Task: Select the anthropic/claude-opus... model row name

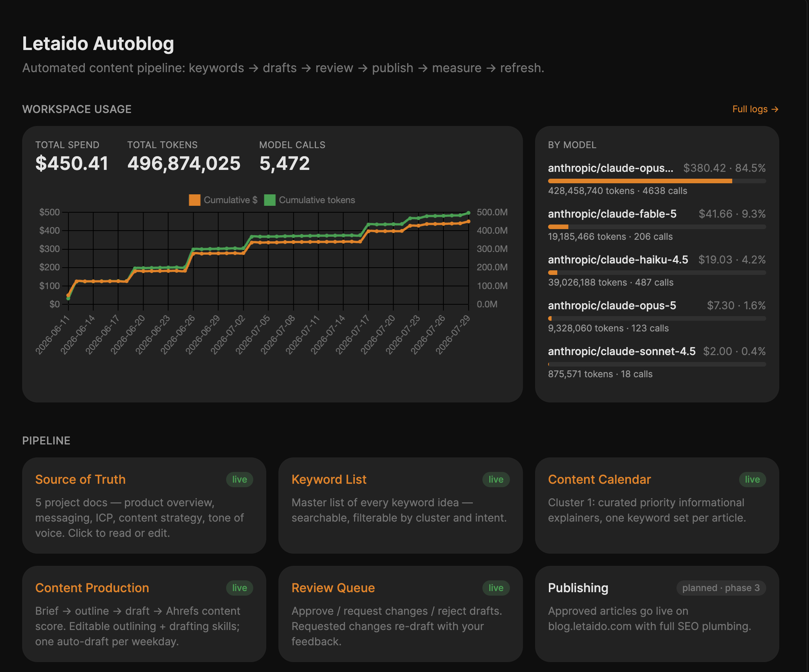Action: (611, 168)
